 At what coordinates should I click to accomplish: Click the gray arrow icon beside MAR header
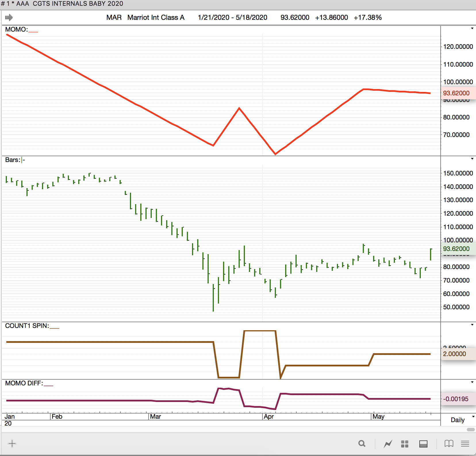pos(9,18)
